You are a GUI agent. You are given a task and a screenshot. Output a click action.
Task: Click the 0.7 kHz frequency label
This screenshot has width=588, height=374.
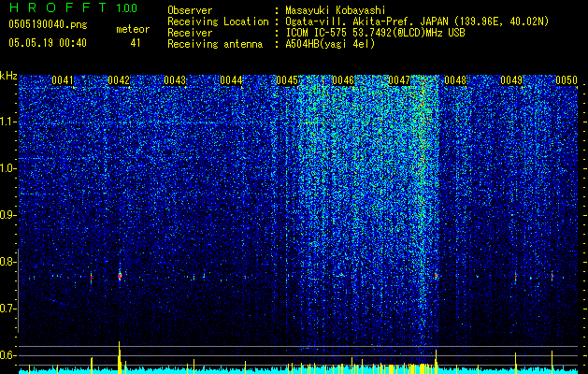point(7,309)
